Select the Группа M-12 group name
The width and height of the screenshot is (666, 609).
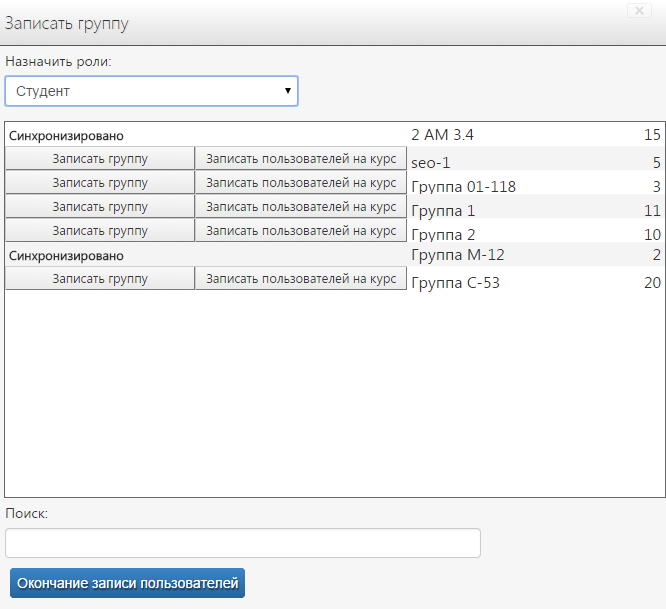(458, 255)
